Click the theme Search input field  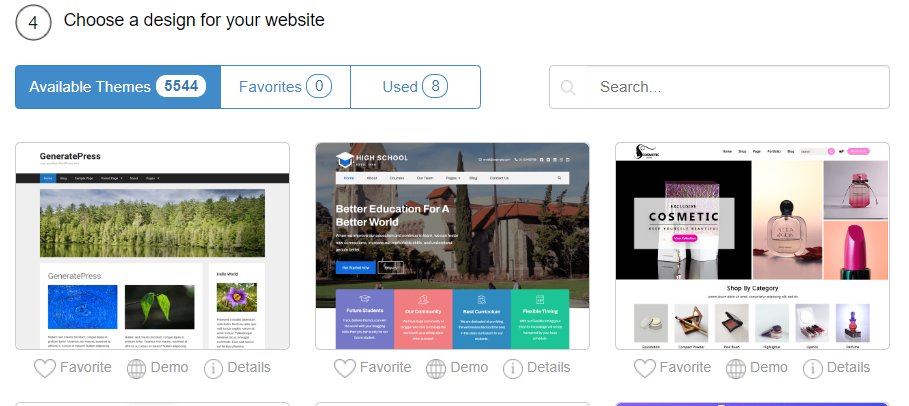pyautogui.click(x=738, y=87)
